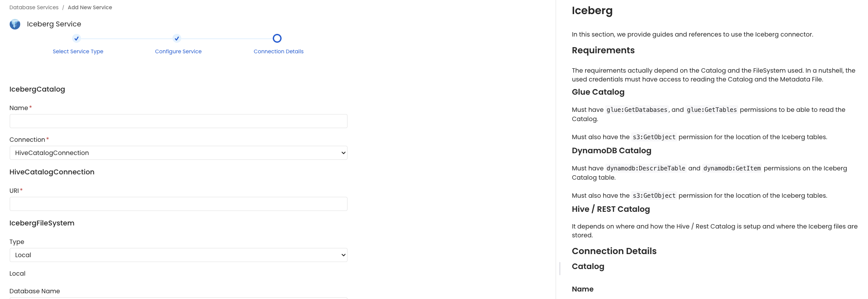This screenshot has width=868, height=299.
Task: Click the chevron arrow on Type dropdown
Action: point(343,255)
